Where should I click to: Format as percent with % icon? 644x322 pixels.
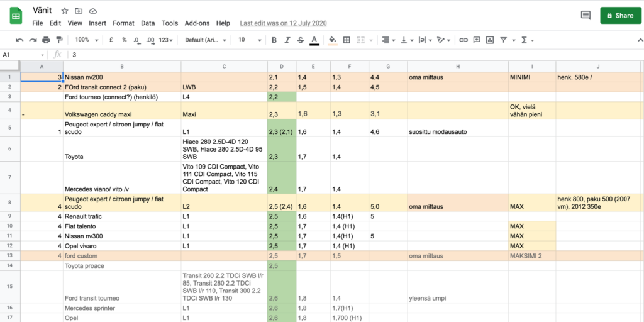coord(124,40)
